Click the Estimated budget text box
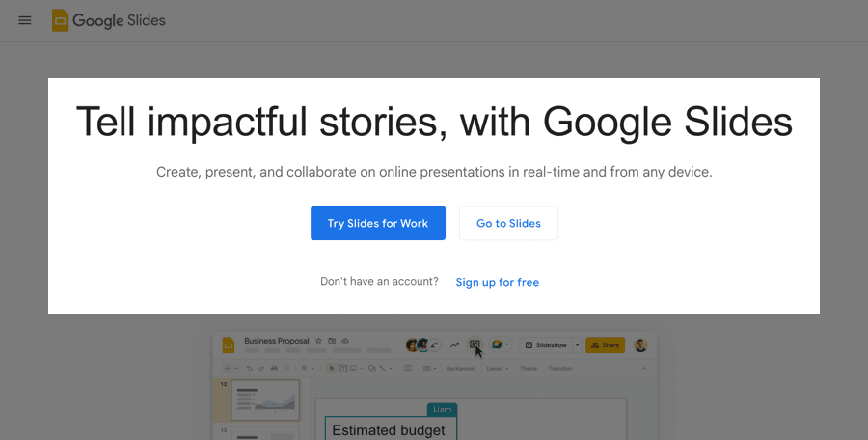Viewport: 868px width, 440px height. coord(390,429)
